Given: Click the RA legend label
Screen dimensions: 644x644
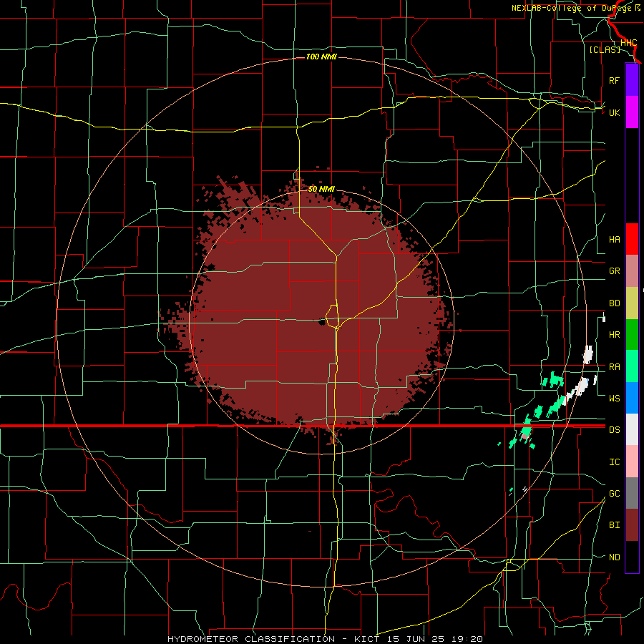Looking at the screenshot, I should [614, 367].
